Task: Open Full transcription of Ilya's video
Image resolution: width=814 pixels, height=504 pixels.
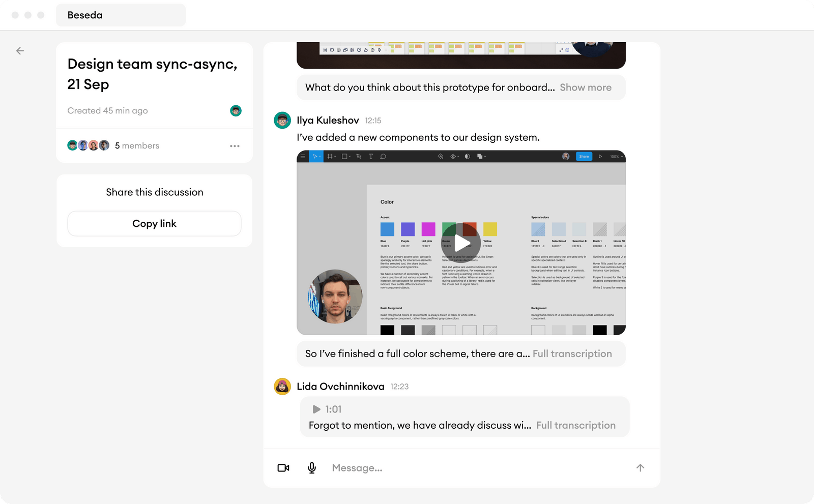Action: pos(572,354)
